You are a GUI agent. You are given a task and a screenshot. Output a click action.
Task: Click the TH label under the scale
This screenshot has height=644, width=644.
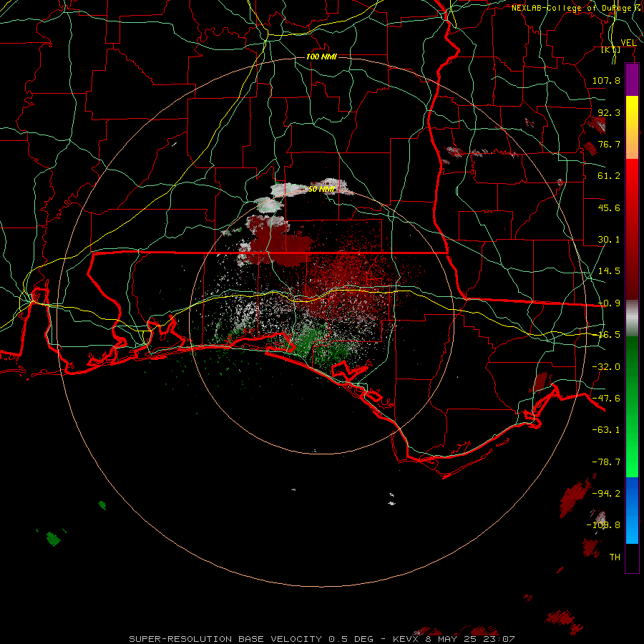click(615, 557)
